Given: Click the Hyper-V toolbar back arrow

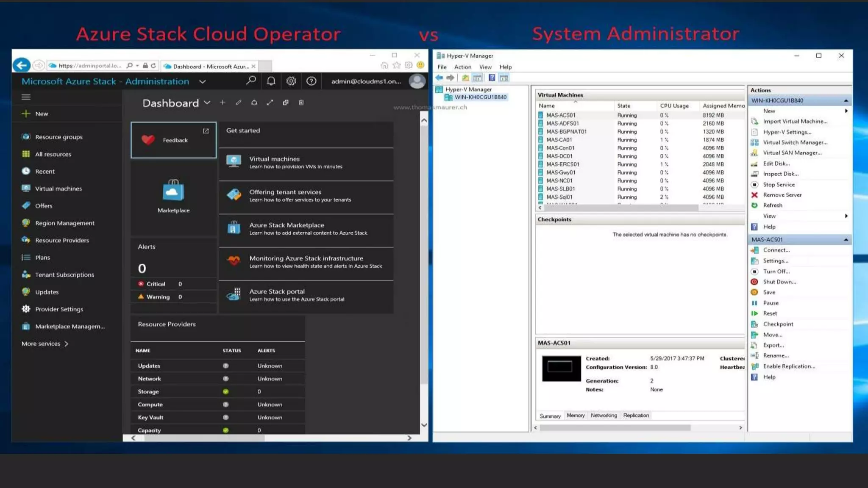Looking at the screenshot, I should coord(440,78).
